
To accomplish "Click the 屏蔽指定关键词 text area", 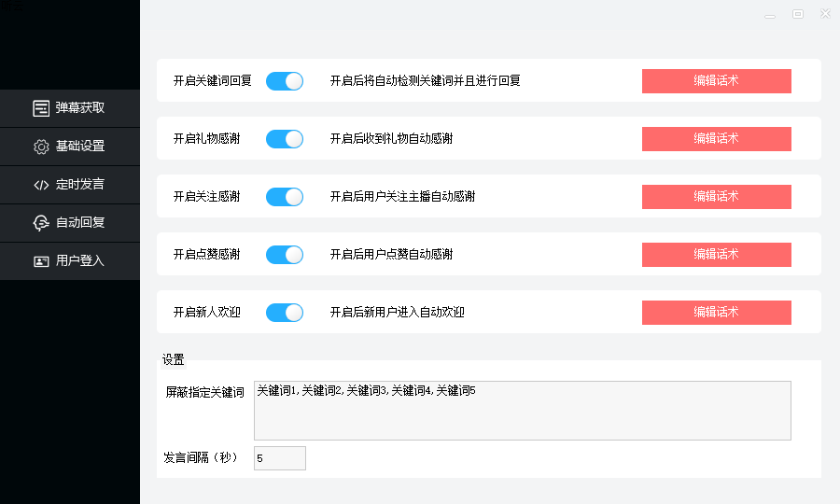I will click(x=522, y=411).
